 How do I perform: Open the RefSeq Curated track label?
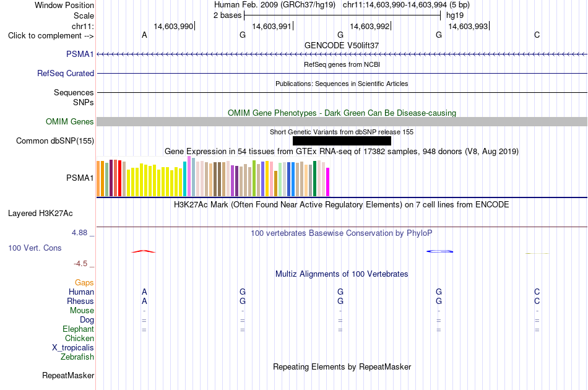pos(65,73)
